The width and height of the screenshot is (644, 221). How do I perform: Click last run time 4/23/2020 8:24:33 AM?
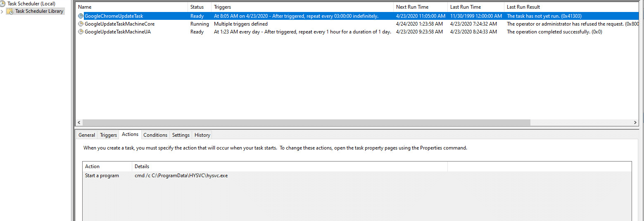coord(473,32)
